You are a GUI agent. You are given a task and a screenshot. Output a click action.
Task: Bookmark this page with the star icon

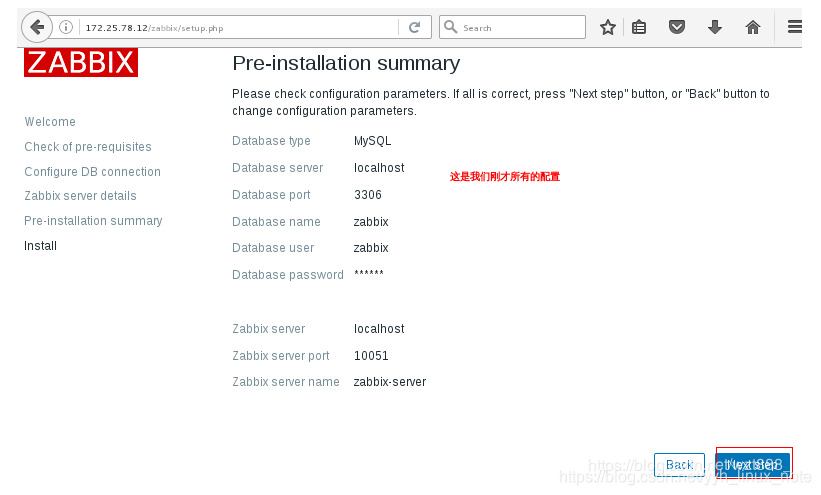(x=607, y=27)
